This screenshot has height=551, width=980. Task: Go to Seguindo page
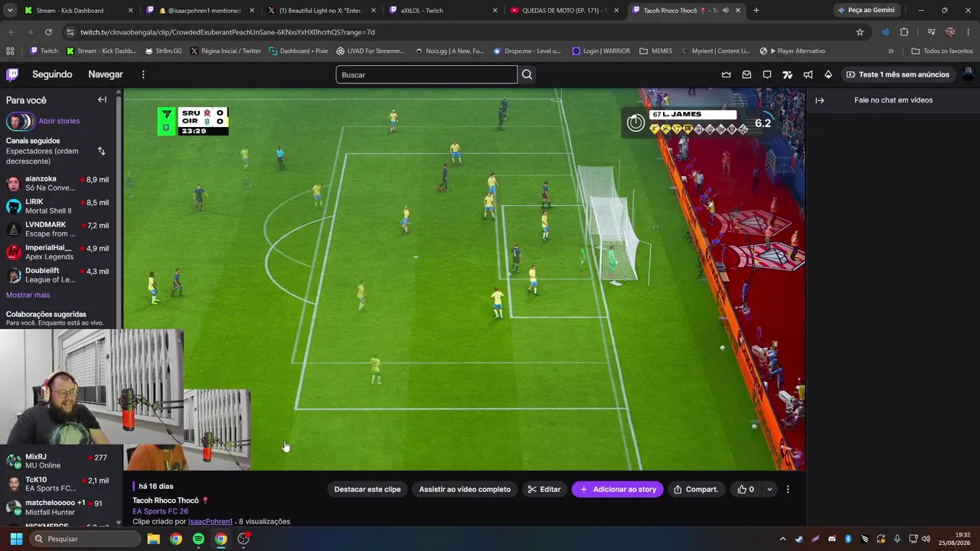point(52,74)
